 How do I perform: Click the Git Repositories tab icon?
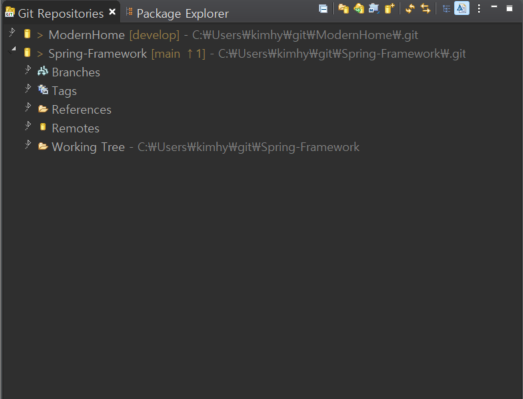pyautogui.click(x=10, y=12)
